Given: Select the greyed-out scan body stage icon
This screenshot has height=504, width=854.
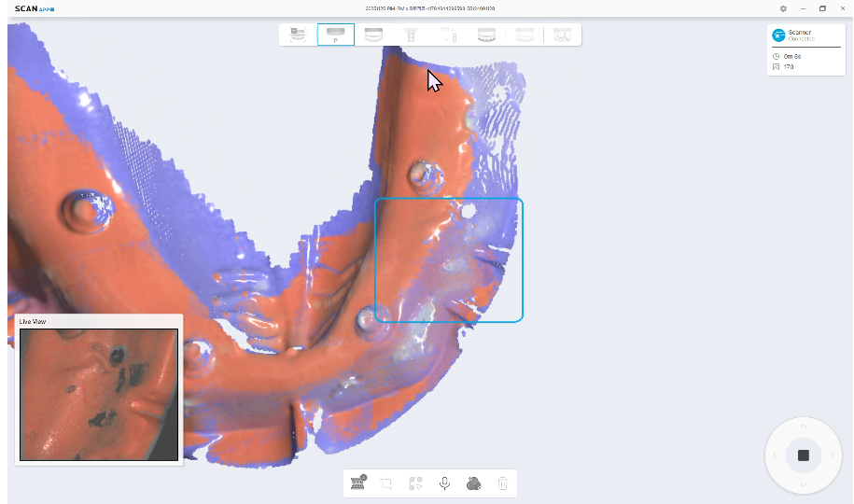Looking at the screenshot, I should [410, 35].
